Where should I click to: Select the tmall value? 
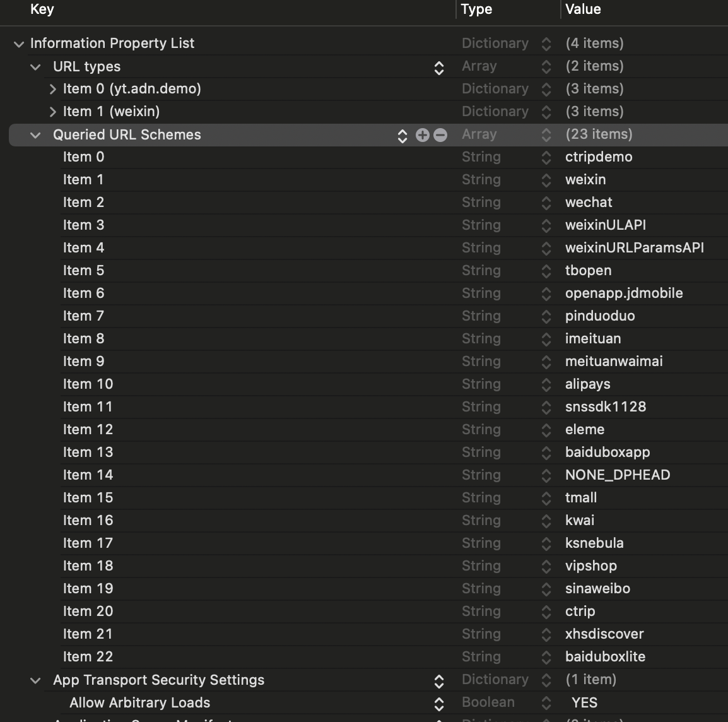[581, 497]
